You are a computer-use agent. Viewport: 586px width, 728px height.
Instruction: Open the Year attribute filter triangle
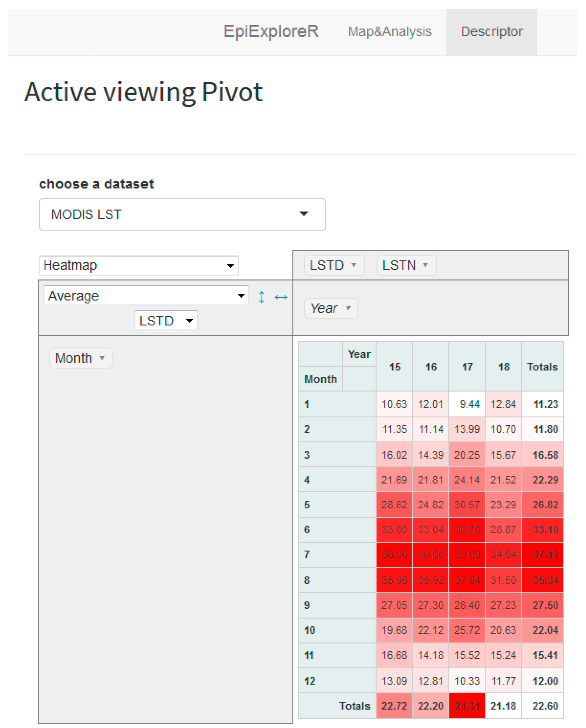pos(348,308)
